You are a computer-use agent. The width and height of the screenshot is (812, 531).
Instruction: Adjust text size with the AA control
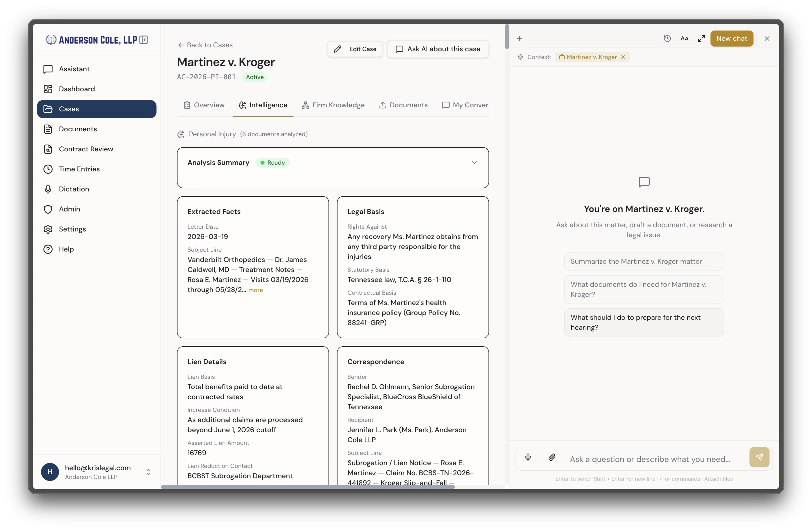(x=684, y=38)
